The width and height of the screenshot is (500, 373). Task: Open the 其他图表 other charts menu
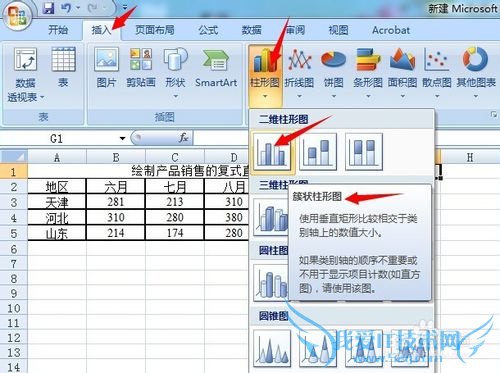476,73
